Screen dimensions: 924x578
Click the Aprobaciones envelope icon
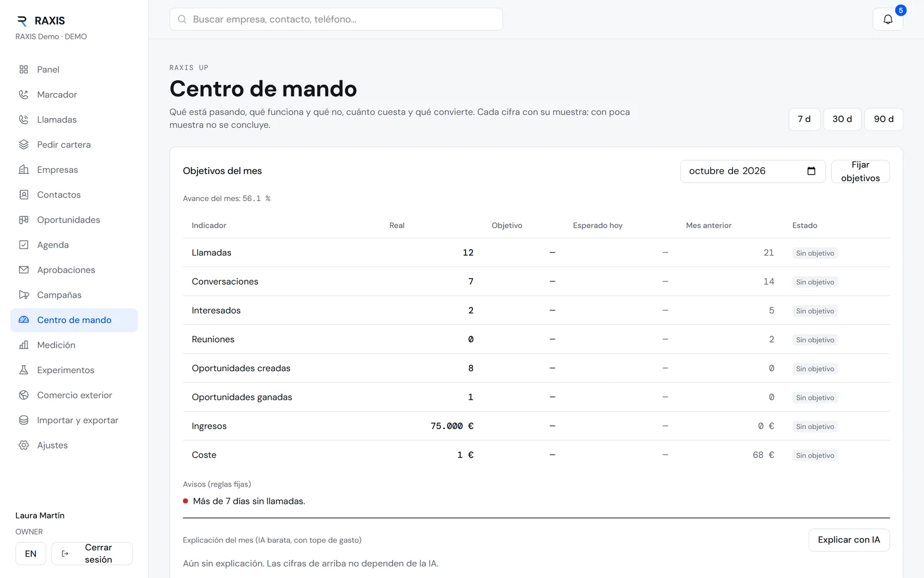click(x=24, y=270)
